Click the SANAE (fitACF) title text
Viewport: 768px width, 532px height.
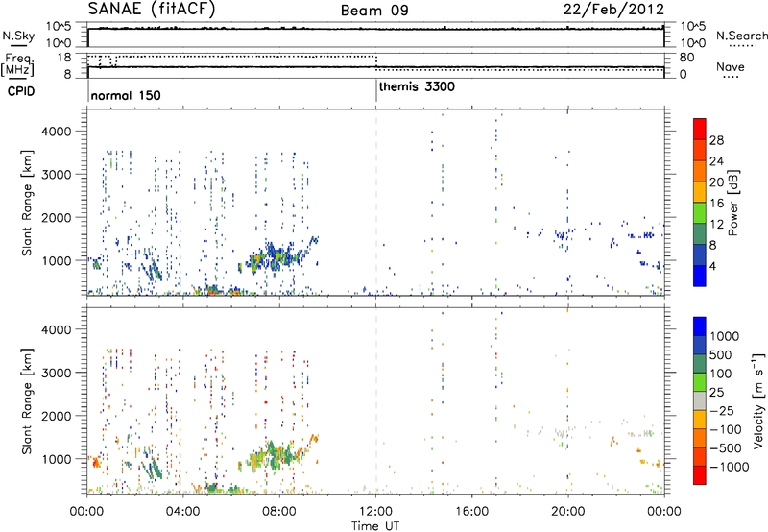pos(151,9)
